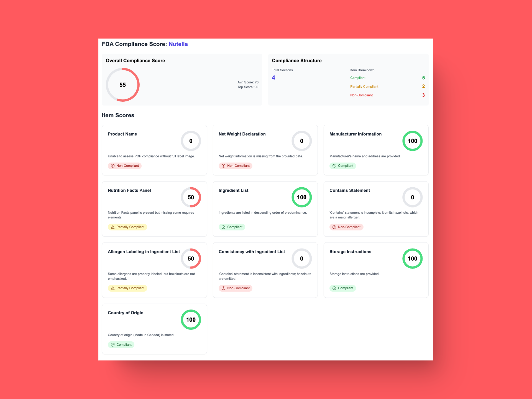This screenshot has height=399, width=532.
Task: Click the Non-Compliant icon on Consistency with Ingredient List
Action: [224, 288]
